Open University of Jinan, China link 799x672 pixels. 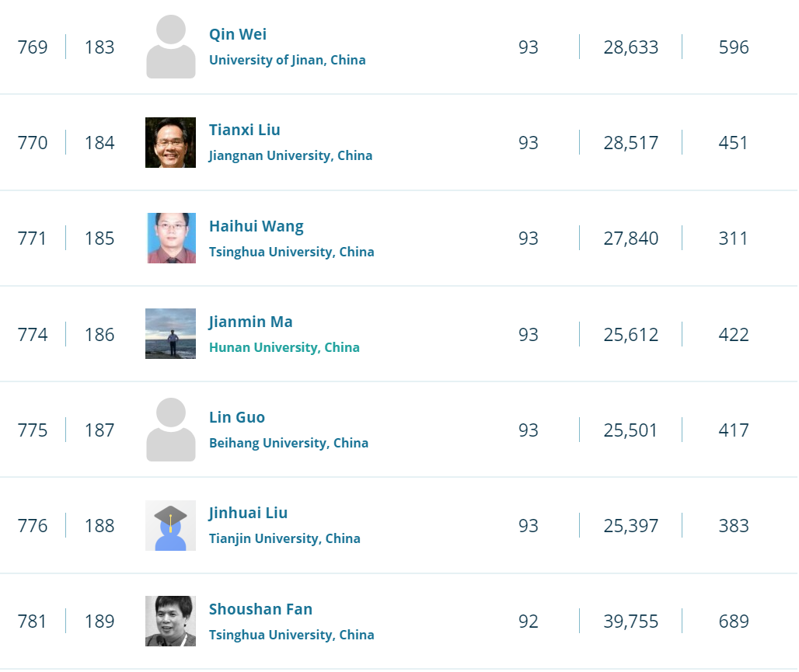(287, 60)
